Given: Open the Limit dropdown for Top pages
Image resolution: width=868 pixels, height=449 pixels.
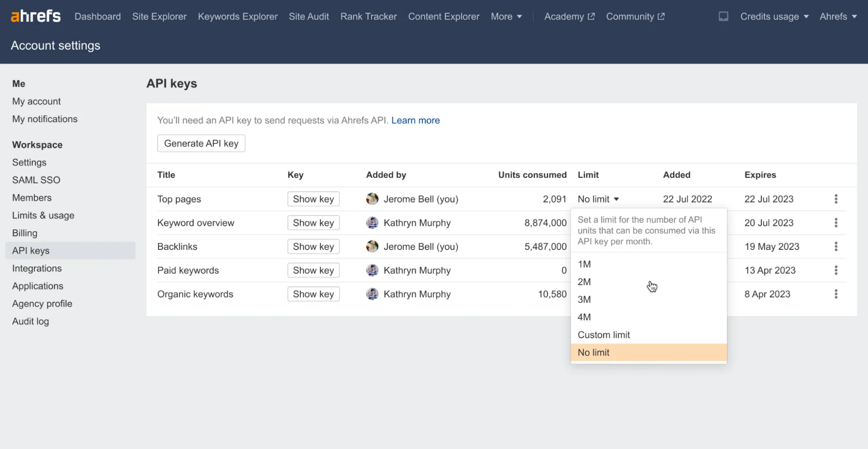Looking at the screenshot, I should pyautogui.click(x=598, y=199).
